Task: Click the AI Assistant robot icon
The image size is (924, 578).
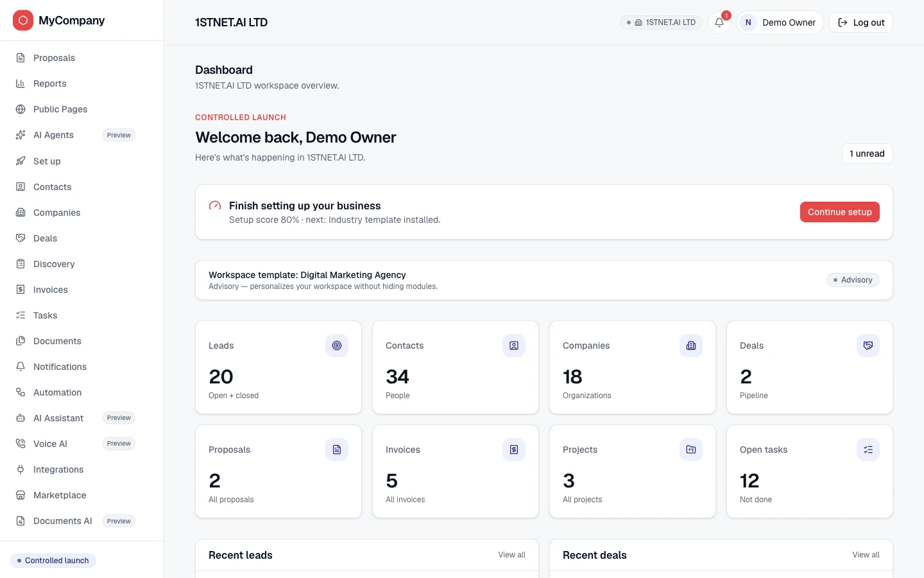Action: pyautogui.click(x=21, y=418)
